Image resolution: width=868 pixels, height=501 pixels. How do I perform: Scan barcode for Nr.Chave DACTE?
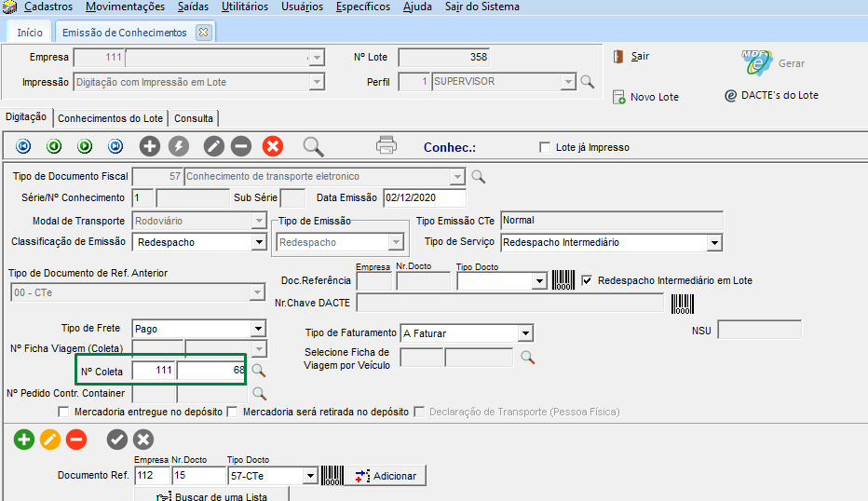(683, 304)
